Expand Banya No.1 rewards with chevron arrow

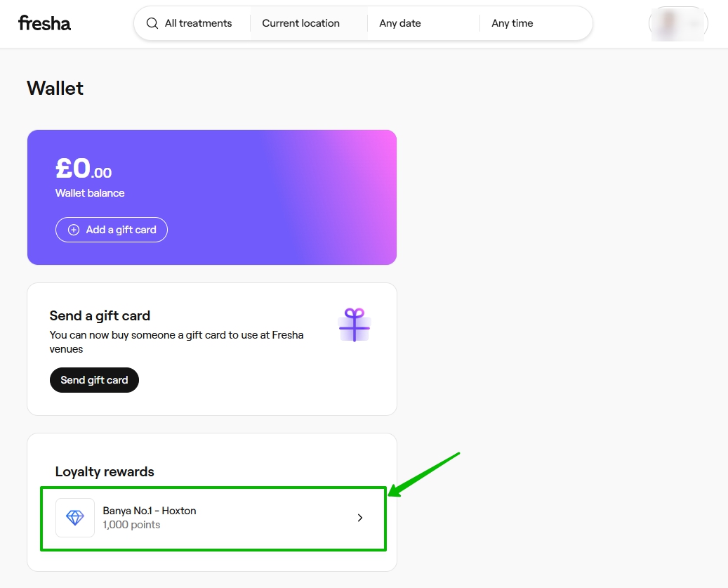point(360,518)
